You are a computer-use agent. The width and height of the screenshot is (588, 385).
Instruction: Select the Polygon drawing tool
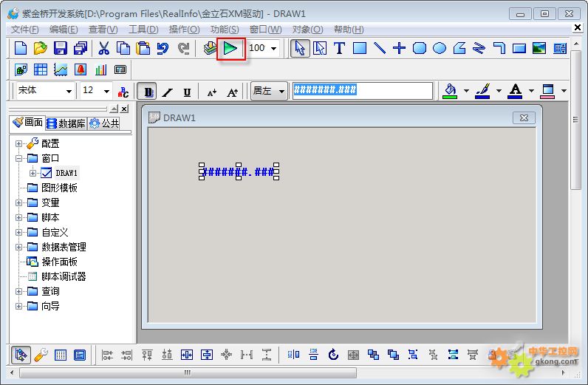[459, 49]
